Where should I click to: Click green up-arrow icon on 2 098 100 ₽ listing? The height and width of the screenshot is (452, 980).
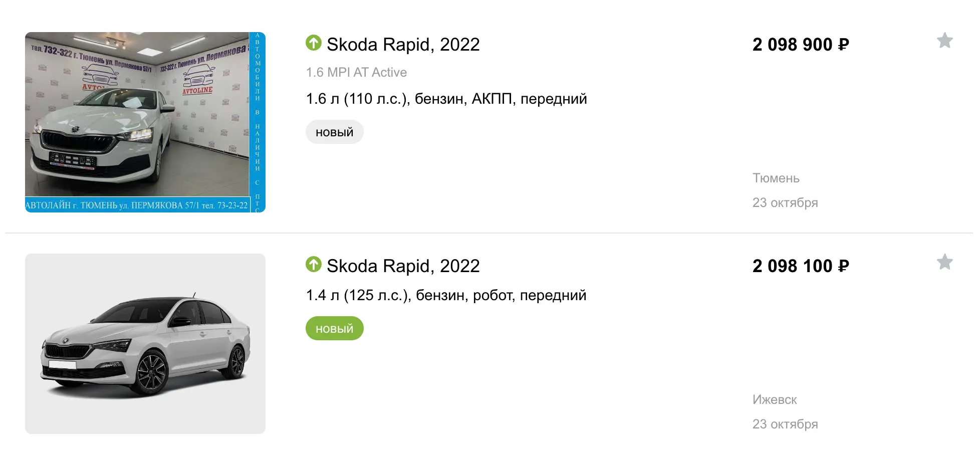[314, 265]
